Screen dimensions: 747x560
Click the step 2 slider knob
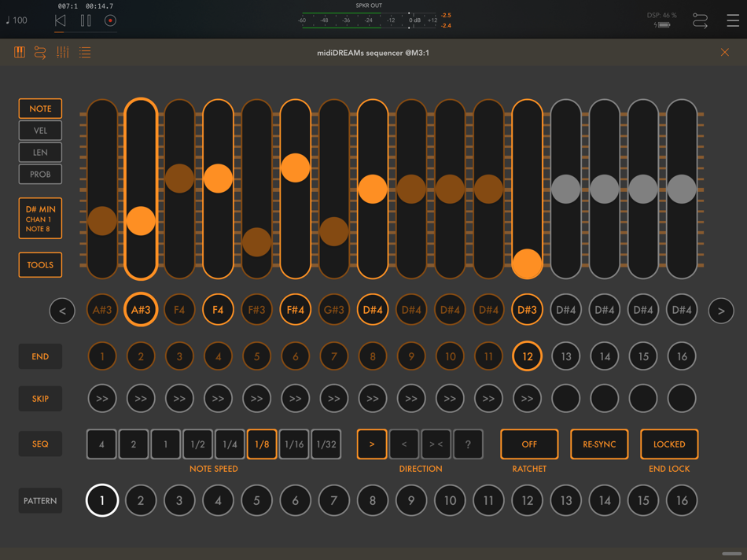pyautogui.click(x=141, y=221)
